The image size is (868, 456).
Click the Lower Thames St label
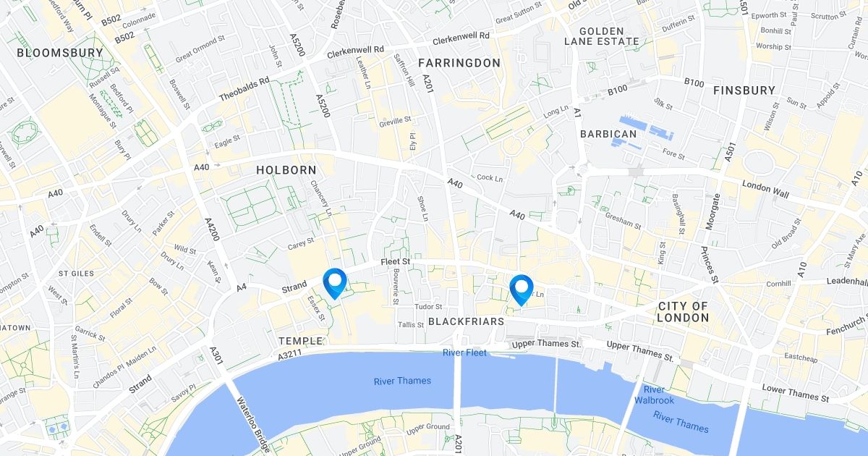click(x=796, y=393)
